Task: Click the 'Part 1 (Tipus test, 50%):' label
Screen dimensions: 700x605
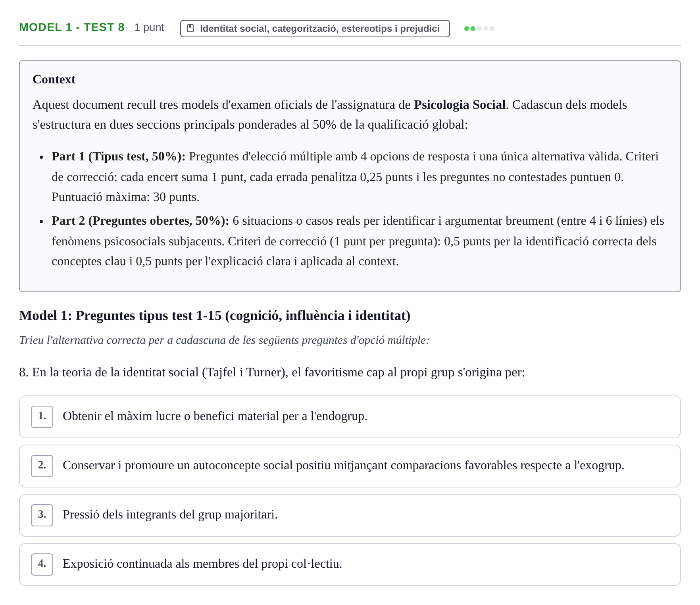Action: [x=119, y=156]
